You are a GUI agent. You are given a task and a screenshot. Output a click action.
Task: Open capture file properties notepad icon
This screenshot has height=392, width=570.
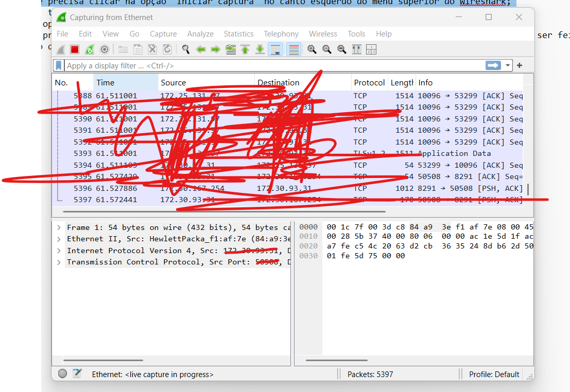pyautogui.click(x=77, y=373)
